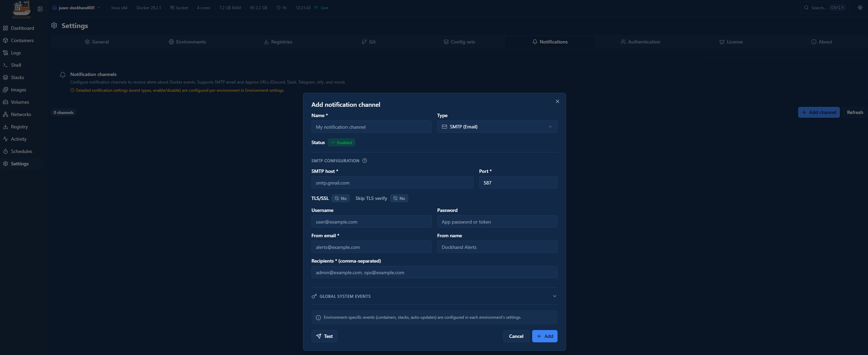Toggle the TLS/SSL option
This screenshot has height=355, width=868.
(340, 198)
